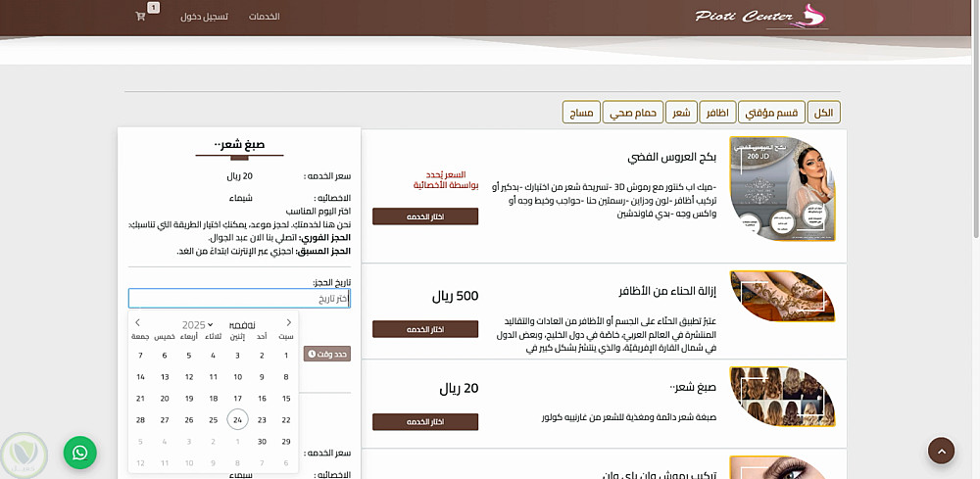Choose service button for بكج العروس الفضي
This screenshot has height=479, width=980.
click(x=425, y=216)
